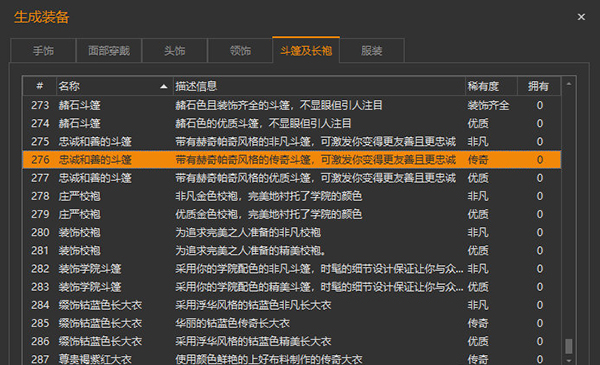Select row 273 赭石斗篷
This screenshot has height=365, width=600.
coord(292,105)
